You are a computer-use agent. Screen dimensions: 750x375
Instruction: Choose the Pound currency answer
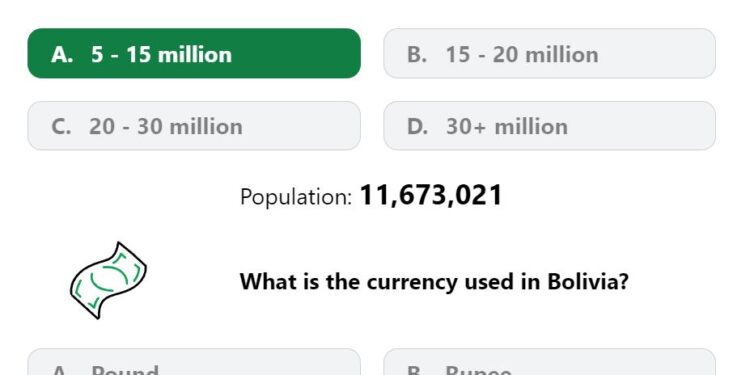coord(194,362)
